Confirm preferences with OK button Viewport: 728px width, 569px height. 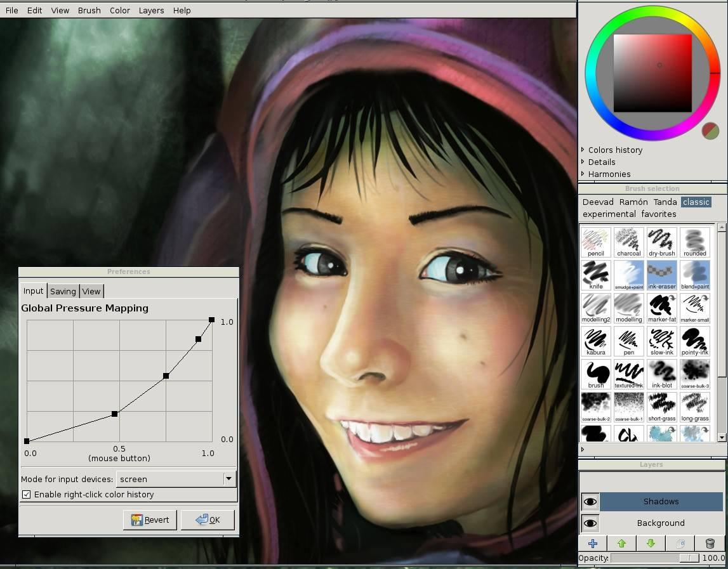(208, 520)
